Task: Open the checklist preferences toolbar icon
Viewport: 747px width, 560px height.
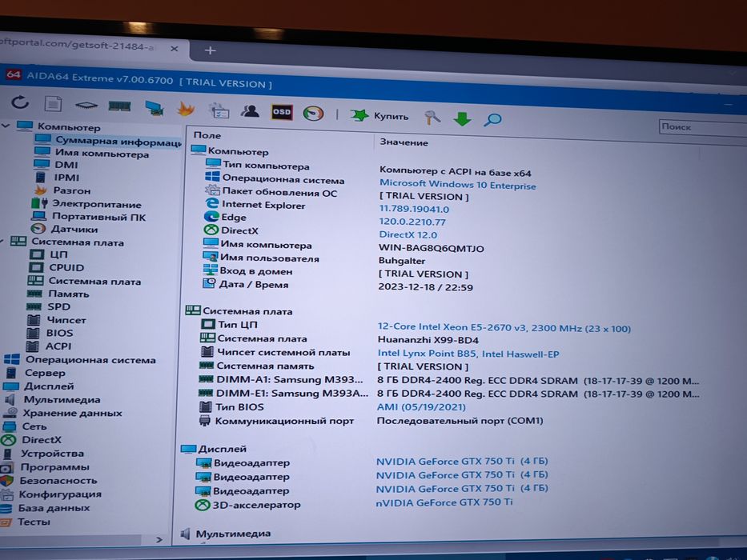Action: point(219,111)
